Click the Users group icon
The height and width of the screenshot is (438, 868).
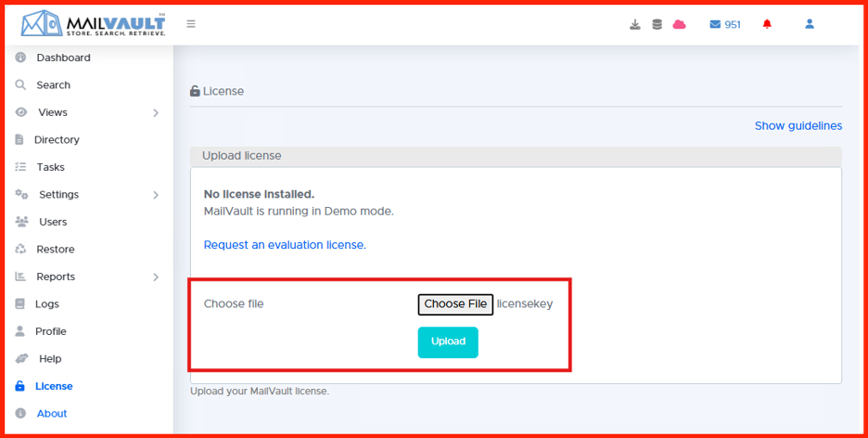21,222
